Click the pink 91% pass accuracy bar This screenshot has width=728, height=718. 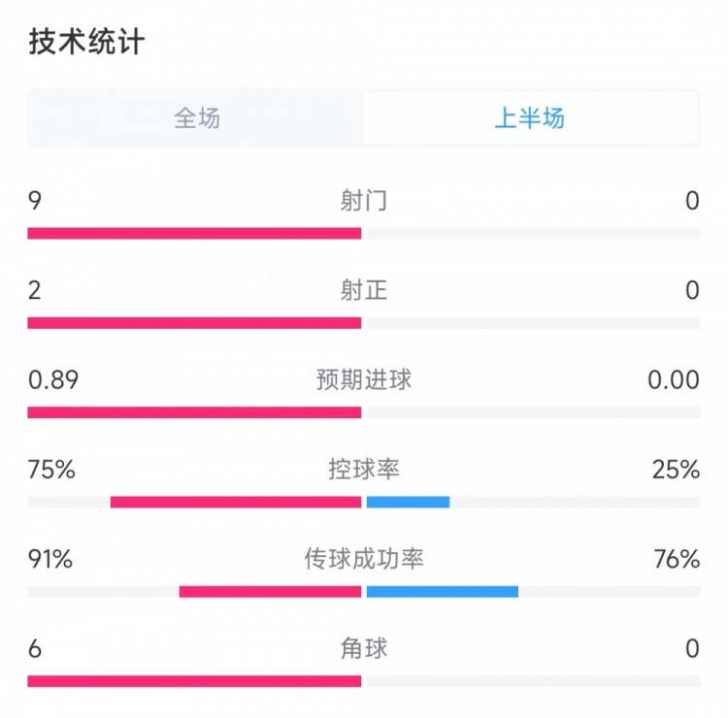(270, 591)
